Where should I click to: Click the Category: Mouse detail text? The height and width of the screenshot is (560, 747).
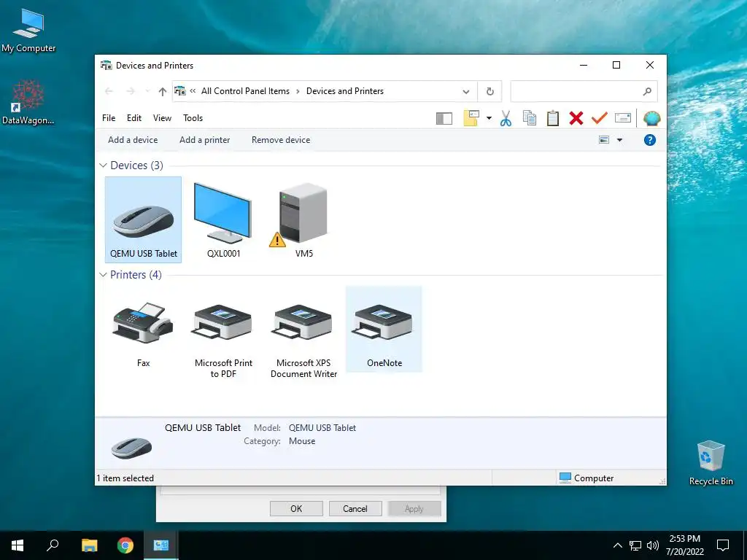coord(279,441)
